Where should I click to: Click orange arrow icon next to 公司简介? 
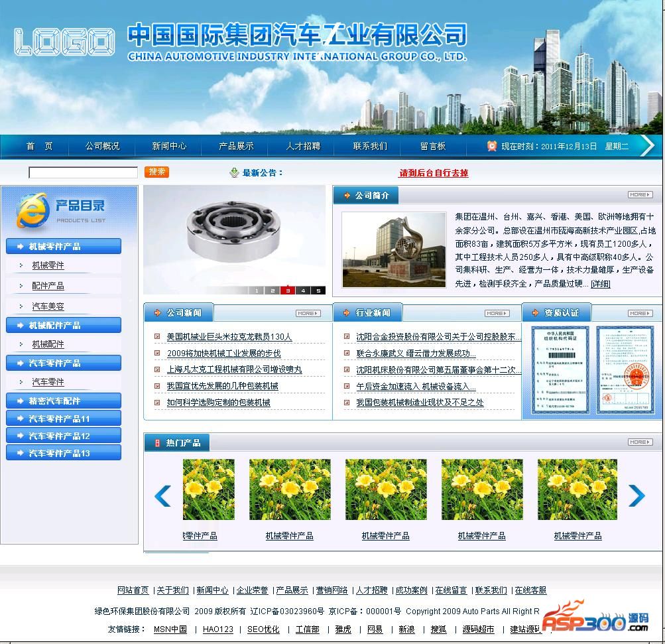(x=347, y=195)
